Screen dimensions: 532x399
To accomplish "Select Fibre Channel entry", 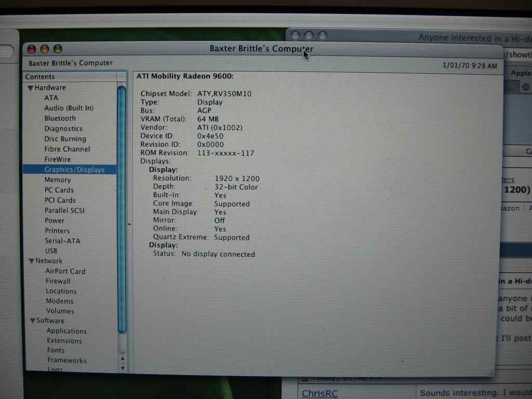I will 67,149.
